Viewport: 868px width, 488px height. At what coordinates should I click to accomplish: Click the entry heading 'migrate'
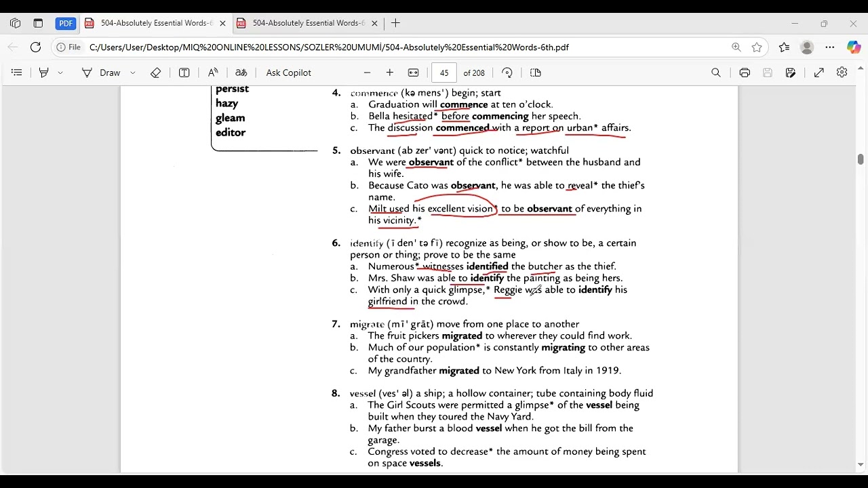pyautogui.click(x=367, y=324)
